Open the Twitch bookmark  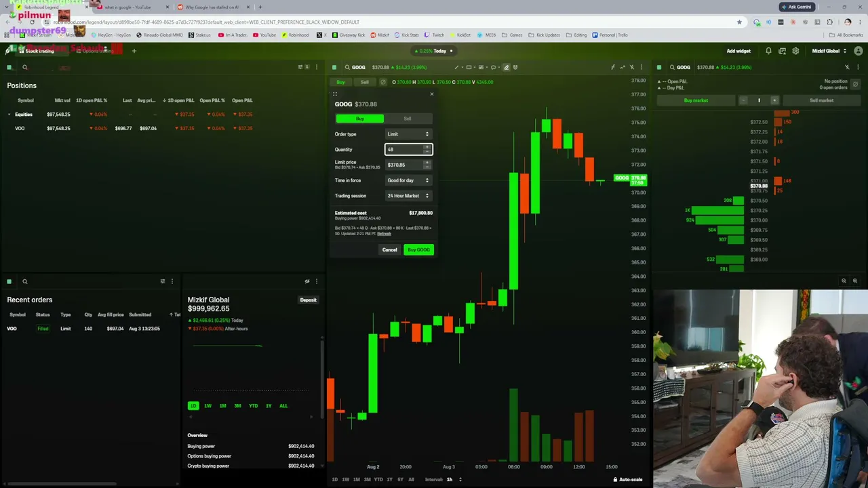point(435,35)
